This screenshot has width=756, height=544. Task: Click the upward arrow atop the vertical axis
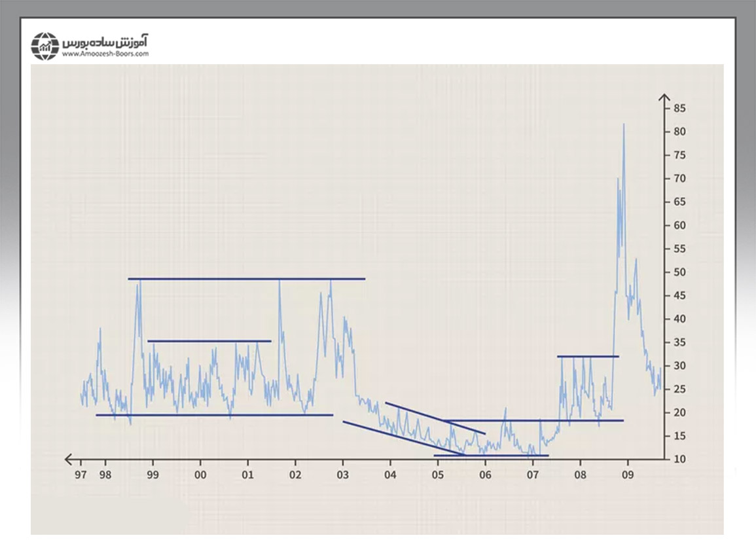665,98
